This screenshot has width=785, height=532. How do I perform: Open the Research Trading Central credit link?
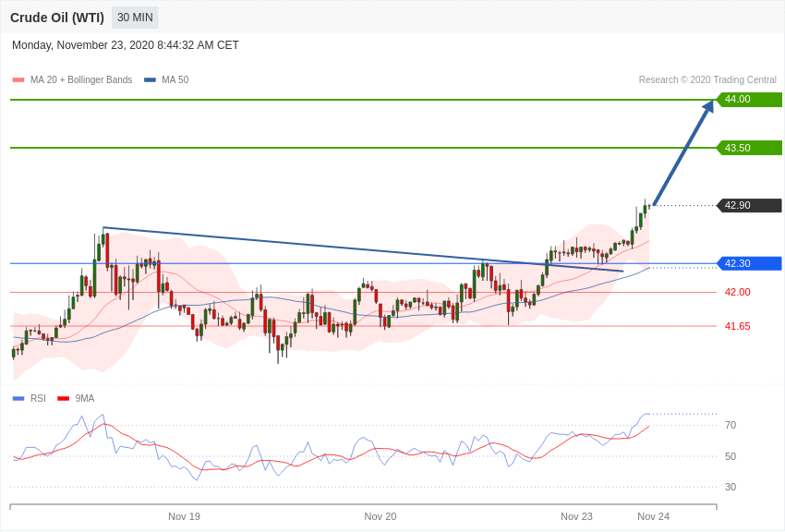coord(707,80)
